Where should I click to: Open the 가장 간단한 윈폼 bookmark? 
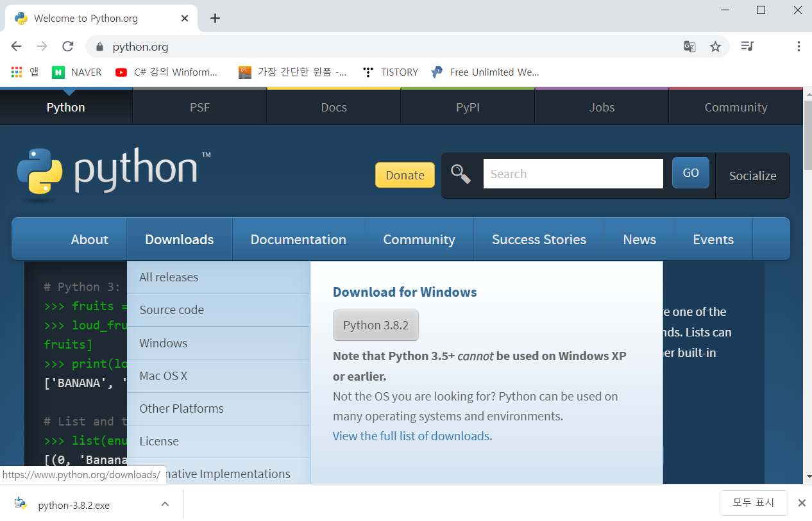pyautogui.click(x=292, y=72)
